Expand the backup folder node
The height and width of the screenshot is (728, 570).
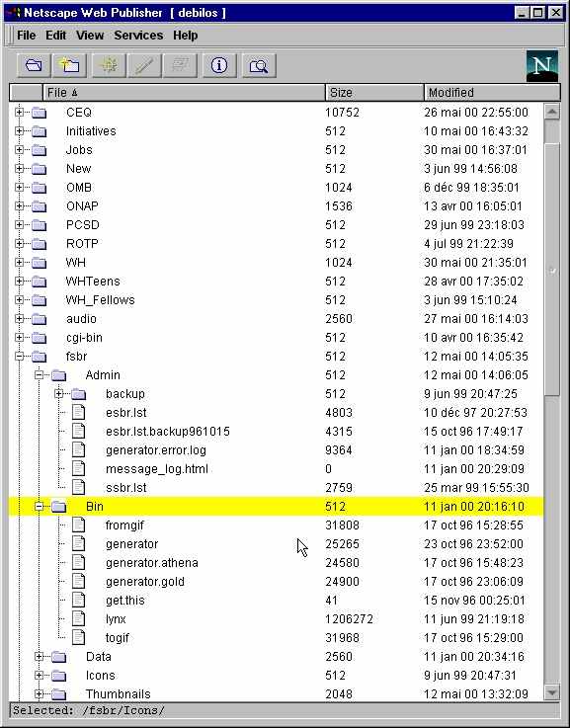click(x=58, y=394)
